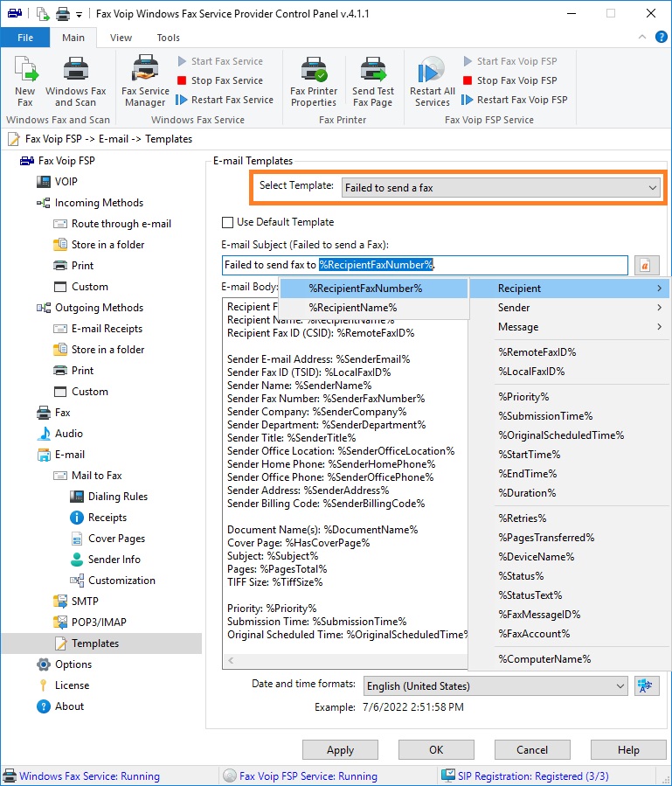Collapse the ribbon with the up chevron
The height and width of the screenshot is (786, 672).
(x=642, y=37)
